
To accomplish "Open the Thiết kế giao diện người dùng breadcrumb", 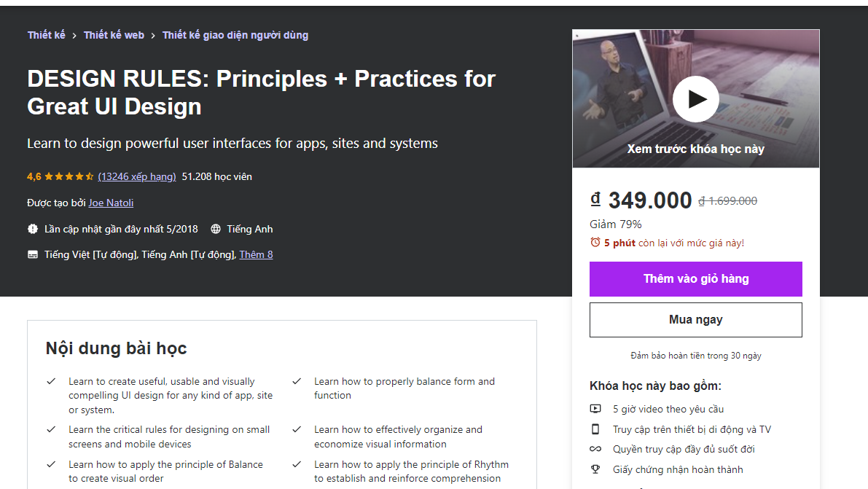I will [235, 34].
